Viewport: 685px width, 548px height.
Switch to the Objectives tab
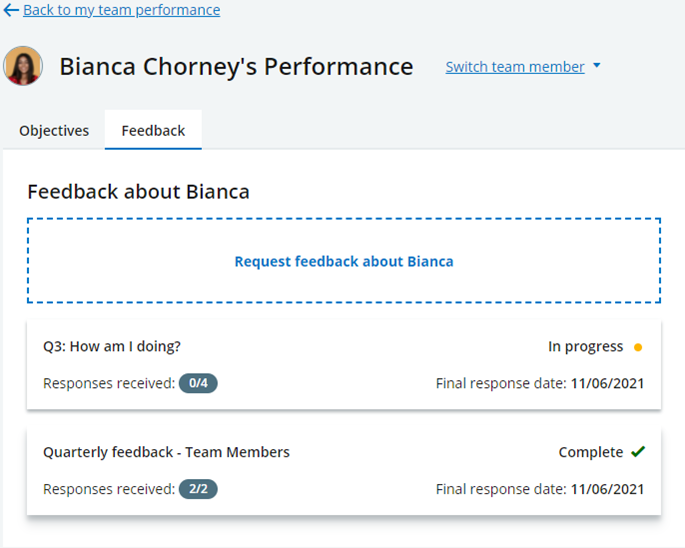(54, 131)
